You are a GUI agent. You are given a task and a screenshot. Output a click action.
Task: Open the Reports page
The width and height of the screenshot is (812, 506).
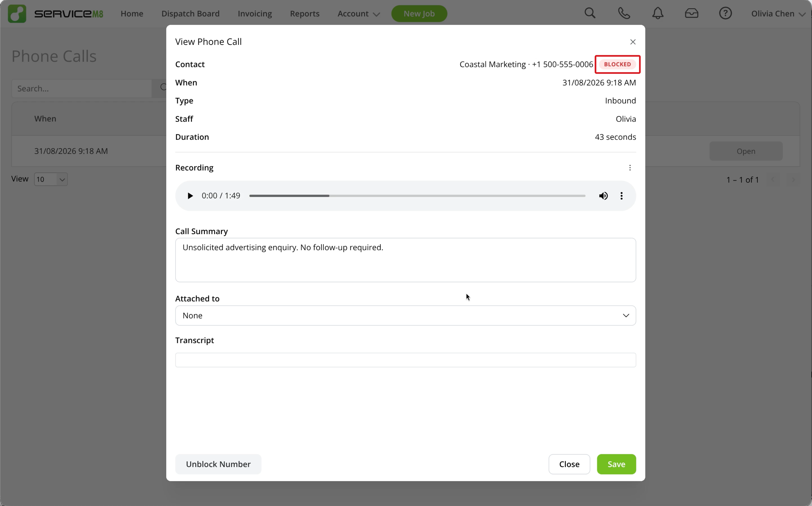pos(305,14)
